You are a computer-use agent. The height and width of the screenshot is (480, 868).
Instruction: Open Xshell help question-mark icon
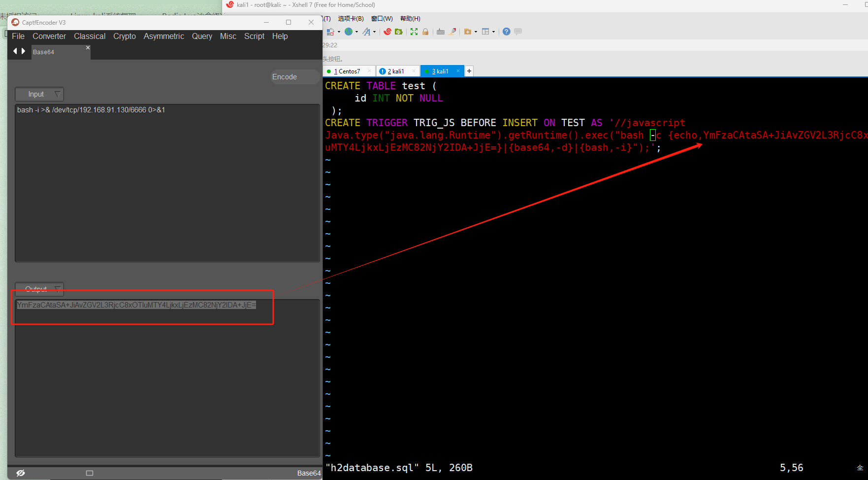click(x=506, y=32)
